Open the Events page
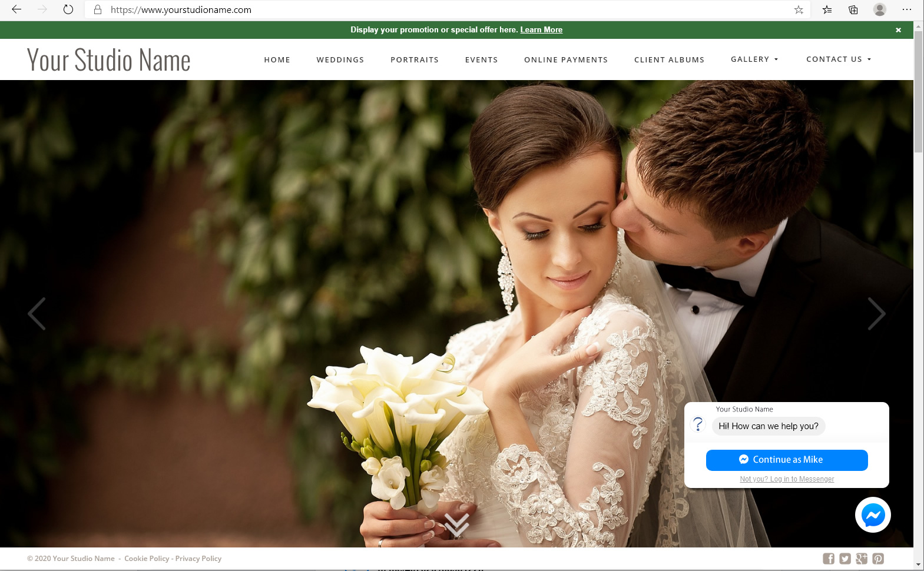This screenshot has width=924, height=571. pos(482,60)
